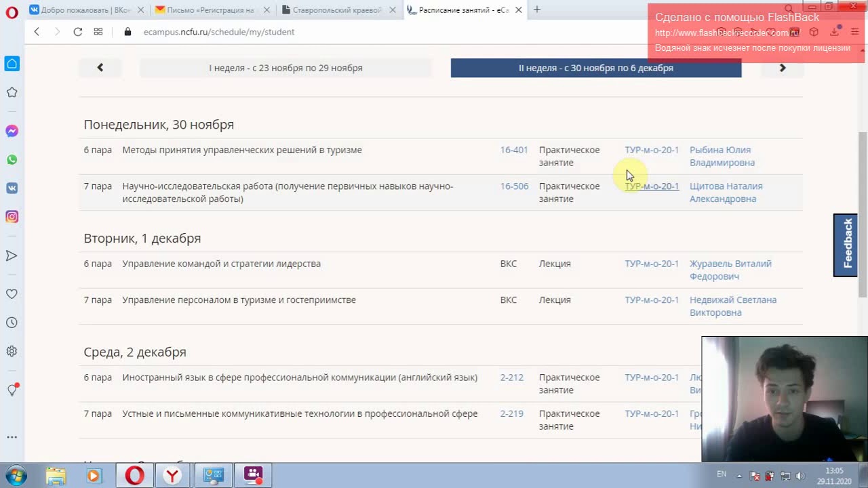Open VKontakte in the Opera sidebar
868x488 pixels.
tap(12, 188)
